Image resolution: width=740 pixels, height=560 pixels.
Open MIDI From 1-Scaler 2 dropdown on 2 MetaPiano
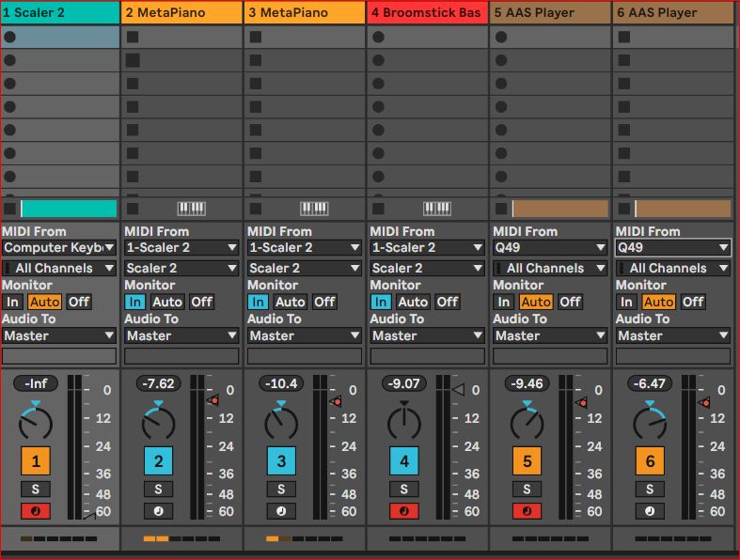(x=181, y=248)
